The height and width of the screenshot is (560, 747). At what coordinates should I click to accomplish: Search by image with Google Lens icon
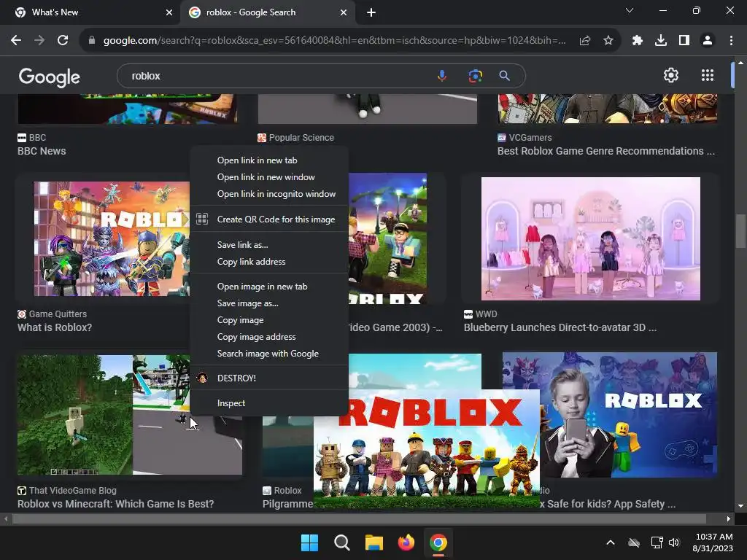click(x=475, y=76)
